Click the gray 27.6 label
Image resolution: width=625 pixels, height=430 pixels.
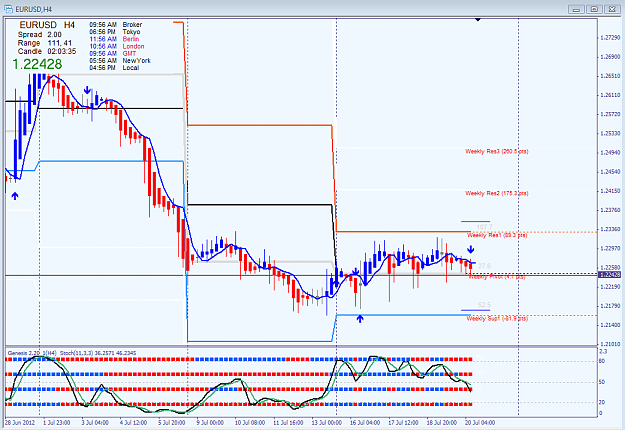484,266
